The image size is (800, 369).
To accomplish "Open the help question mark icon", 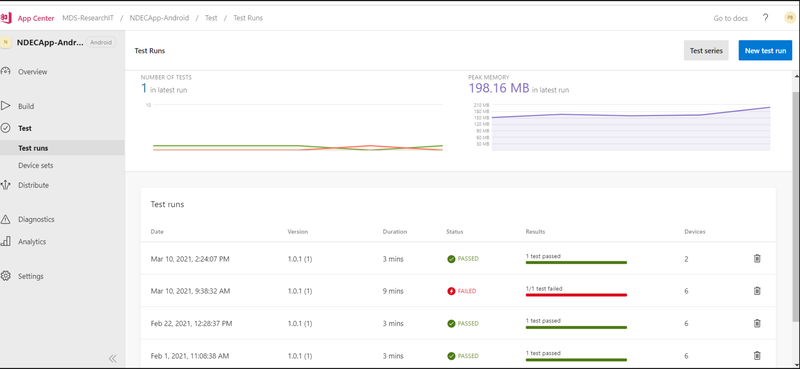I will tap(765, 18).
